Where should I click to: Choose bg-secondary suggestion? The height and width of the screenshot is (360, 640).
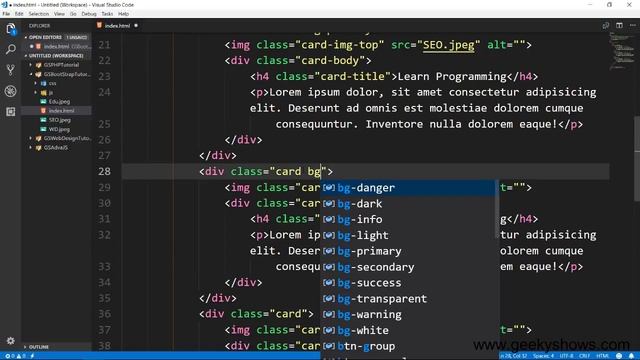pyautogui.click(x=408, y=267)
